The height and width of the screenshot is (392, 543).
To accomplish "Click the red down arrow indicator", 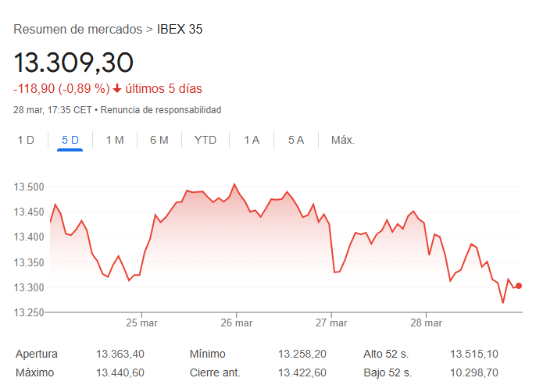I will 117,88.
